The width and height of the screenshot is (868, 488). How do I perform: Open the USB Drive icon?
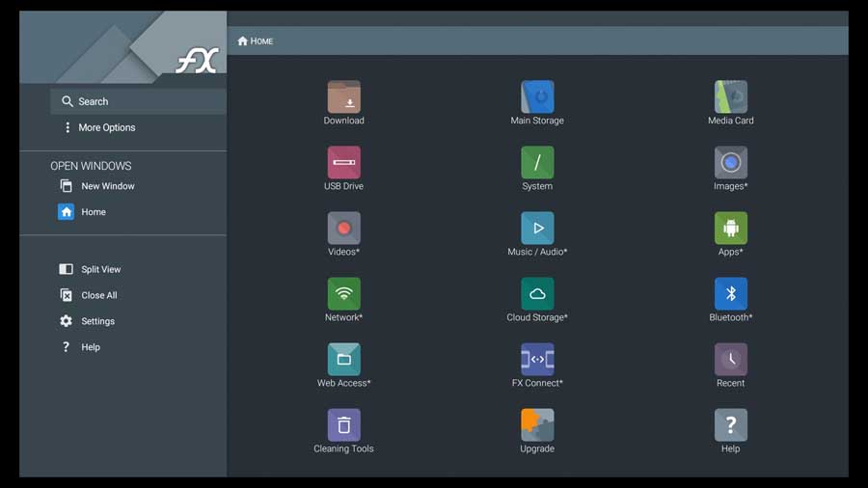click(343, 163)
